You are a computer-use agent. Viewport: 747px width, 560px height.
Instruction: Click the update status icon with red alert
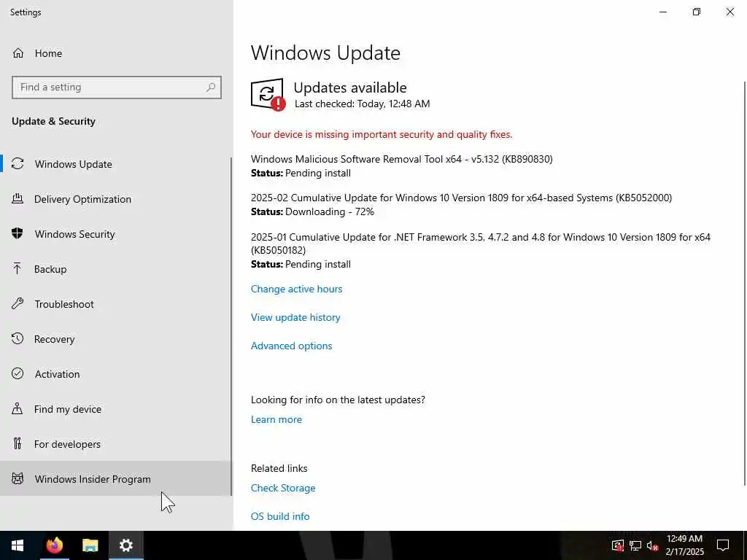tap(268, 94)
